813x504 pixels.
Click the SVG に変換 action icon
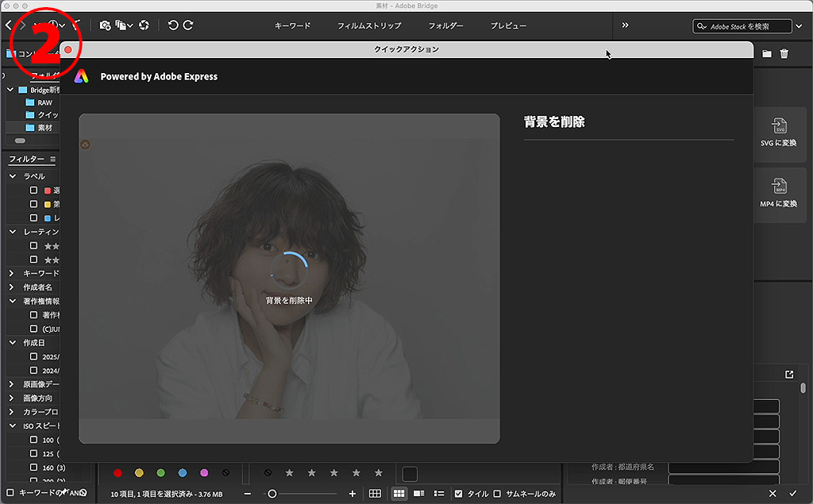tap(778, 127)
